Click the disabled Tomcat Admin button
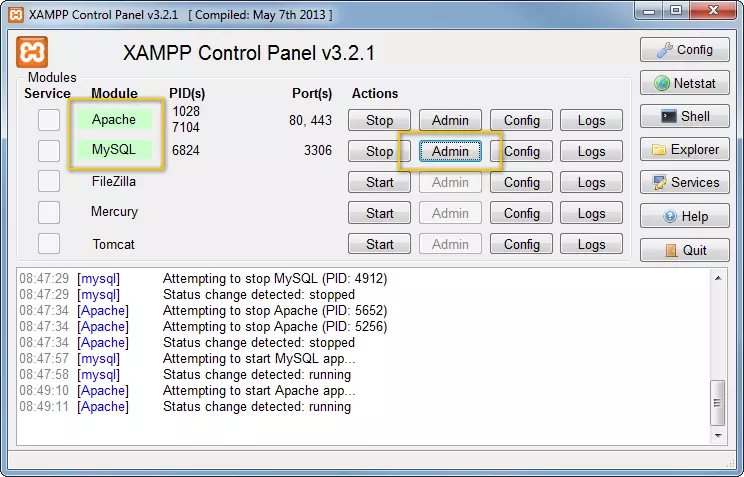 [450, 244]
